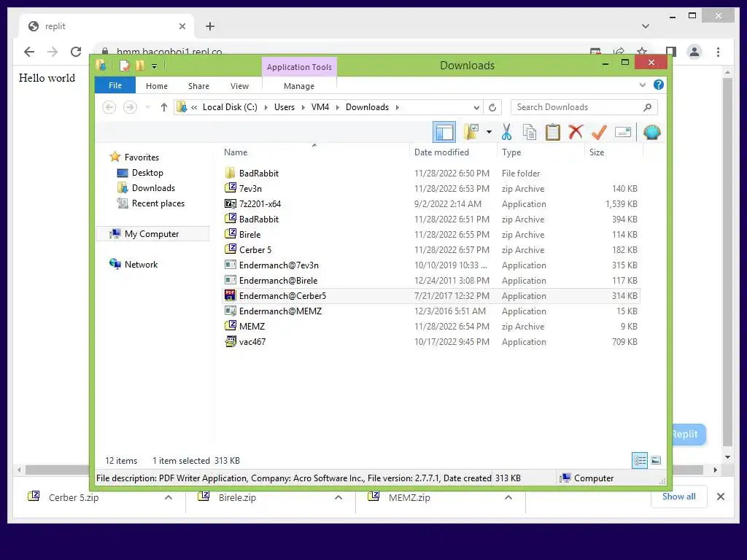Open Cerber 5.zip download menu chevron
The height and width of the screenshot is (560, 747).
coord(169,497)
